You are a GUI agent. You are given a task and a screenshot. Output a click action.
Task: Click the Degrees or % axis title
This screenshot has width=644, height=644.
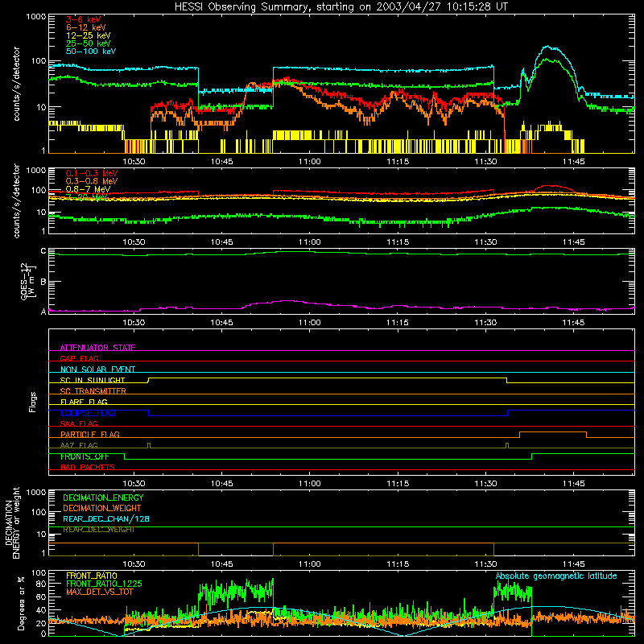click(x=21, y=603)
